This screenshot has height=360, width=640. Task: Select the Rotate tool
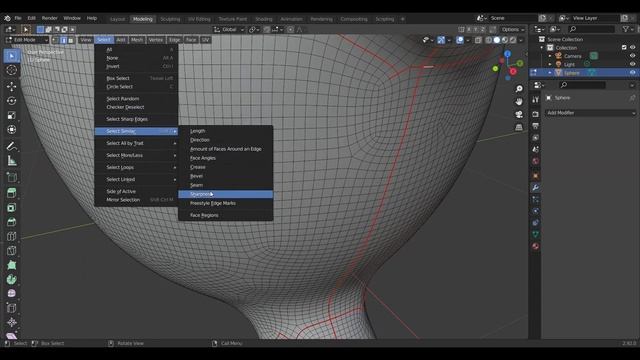pyautogui.click(x=11, y=101)
